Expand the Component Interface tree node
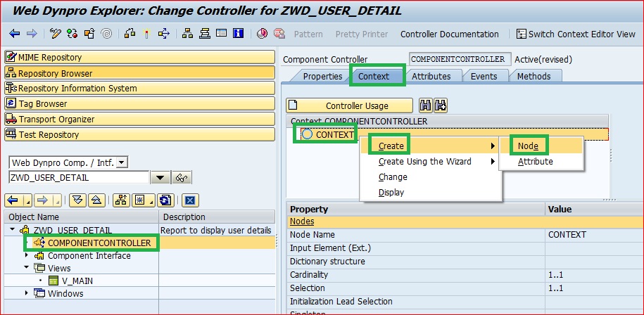644x315 pixels. [x=27, y=255]
